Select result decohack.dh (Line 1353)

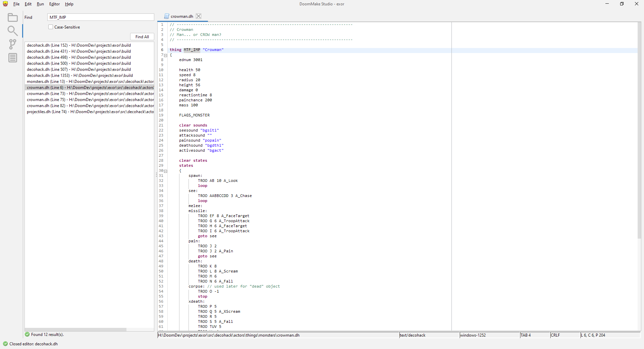pyautogui.click(x=89, y=76)
